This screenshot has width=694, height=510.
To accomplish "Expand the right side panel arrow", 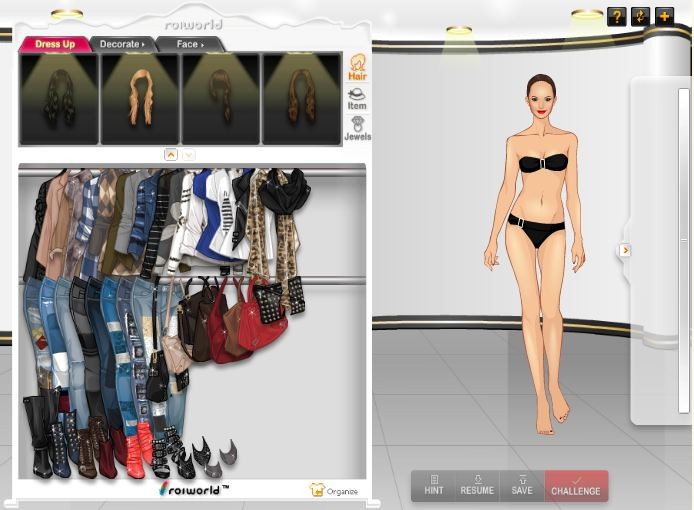I will tap(625, 250).
